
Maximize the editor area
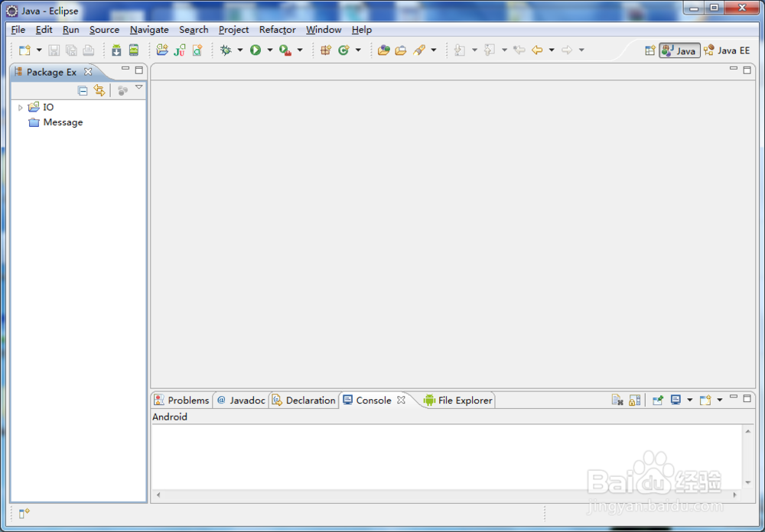click(747, 70)
